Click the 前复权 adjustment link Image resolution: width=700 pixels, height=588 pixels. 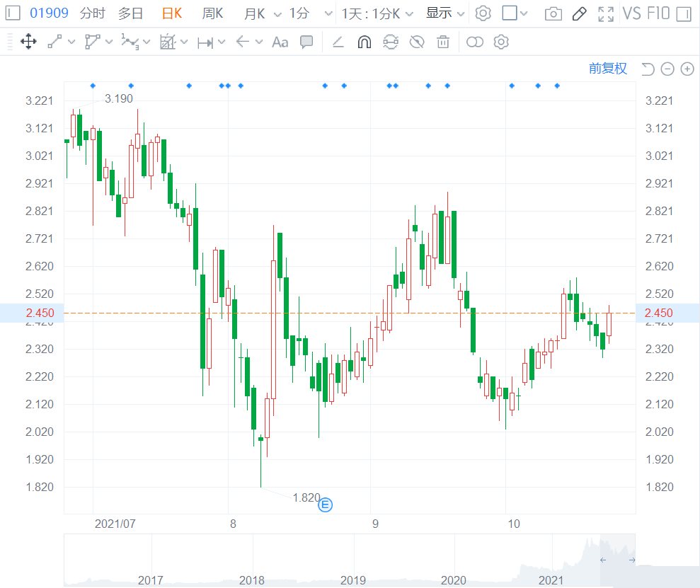pos(607,68)
